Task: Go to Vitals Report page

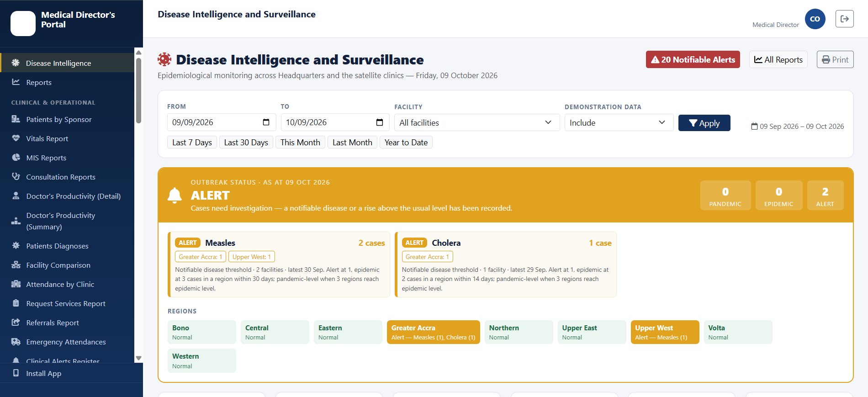Action: tap(67, 138)
